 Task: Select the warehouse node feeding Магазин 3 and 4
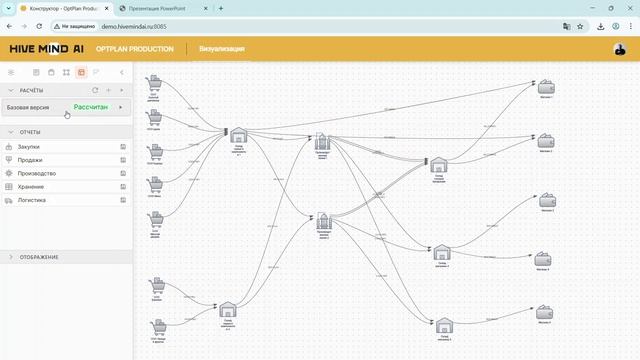point(442,252)
